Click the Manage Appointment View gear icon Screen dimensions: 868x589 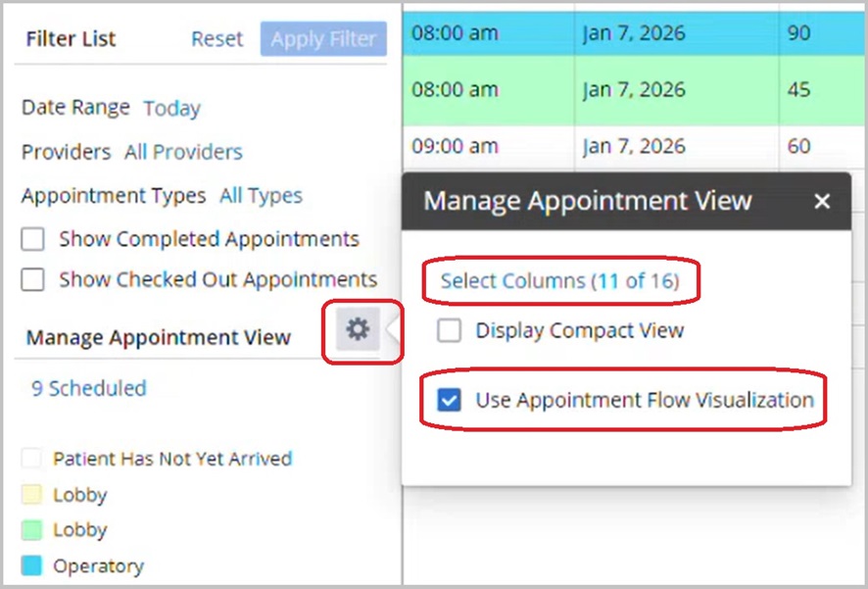click(x=358, y=330)
